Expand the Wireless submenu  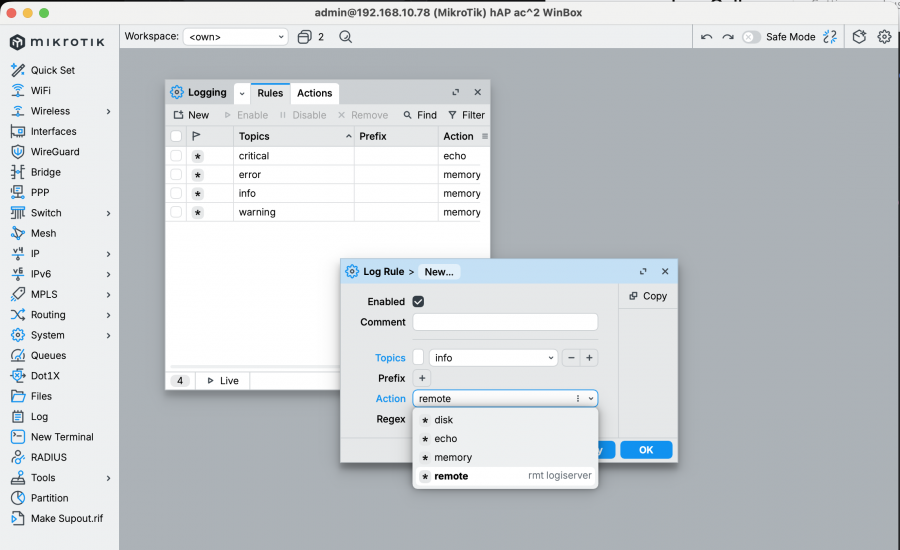[108, 111]
